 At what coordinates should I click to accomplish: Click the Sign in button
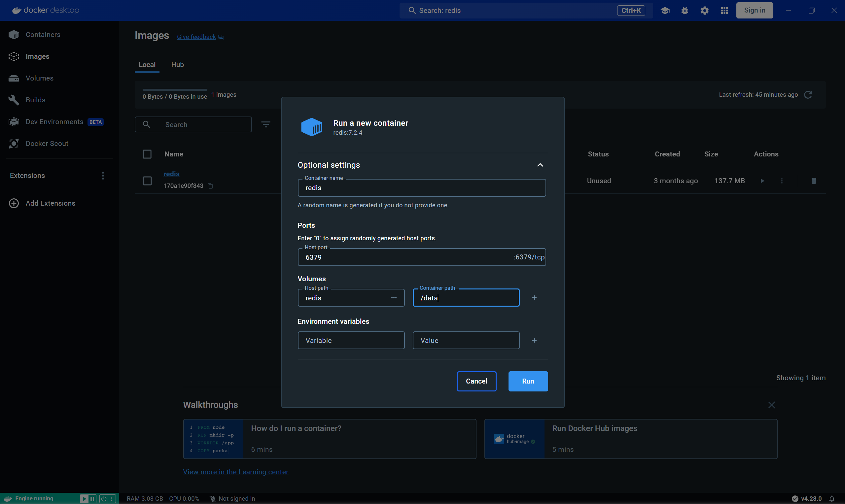755,11
